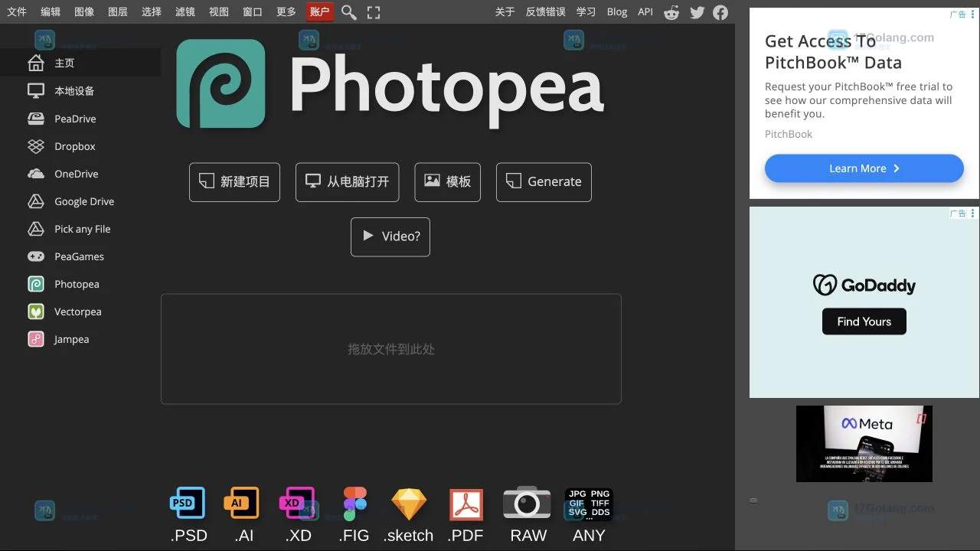Open Jampea music app icon

tap(36, 339)
